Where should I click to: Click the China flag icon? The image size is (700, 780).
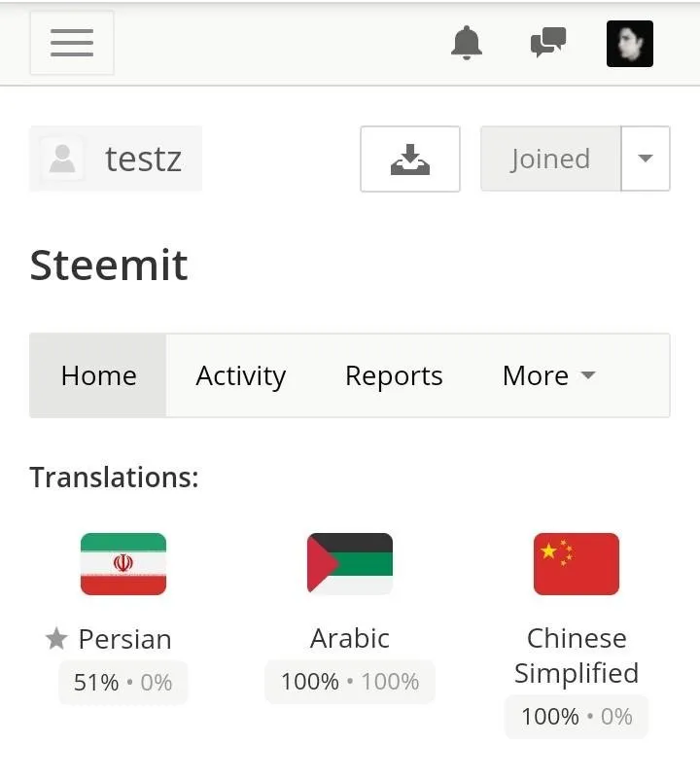point(577,564)
